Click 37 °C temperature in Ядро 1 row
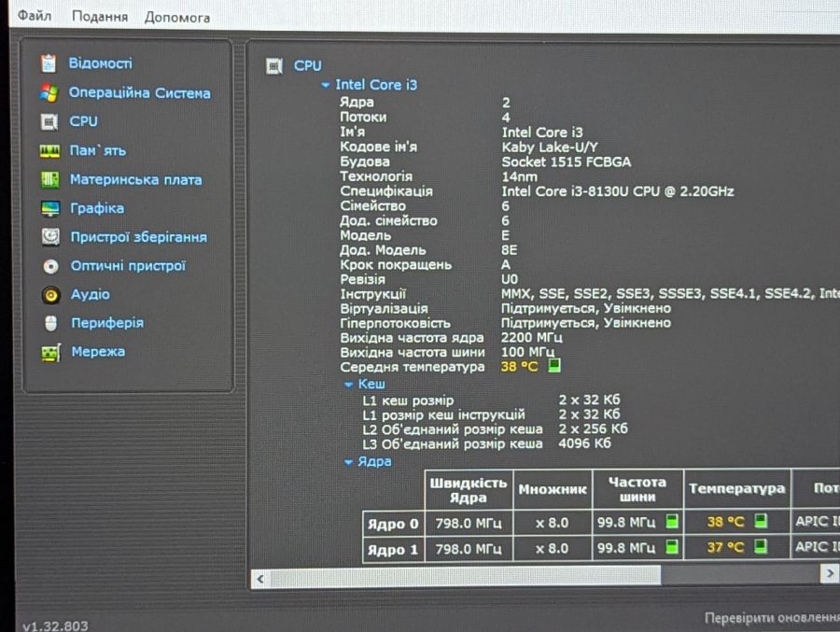The height and width of the screenshot is (632, 840). click(x=725, y=547)
